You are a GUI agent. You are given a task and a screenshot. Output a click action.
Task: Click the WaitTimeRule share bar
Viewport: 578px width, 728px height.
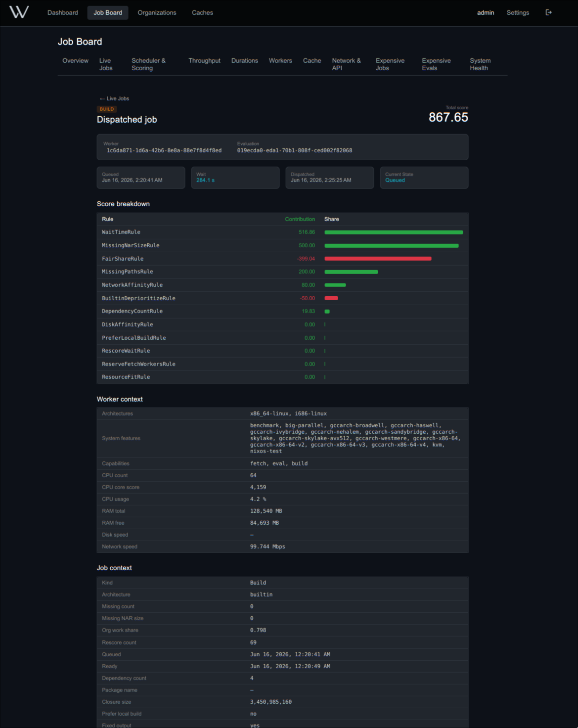coord(394,232)
